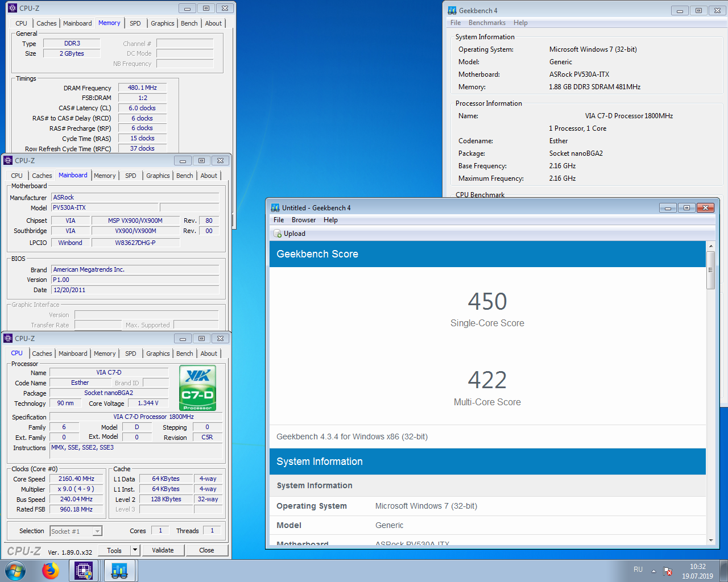This screenshot has width=728, height=582.
Task: Click the CPU-Z taskbar icon
Action: click(84, 571)
